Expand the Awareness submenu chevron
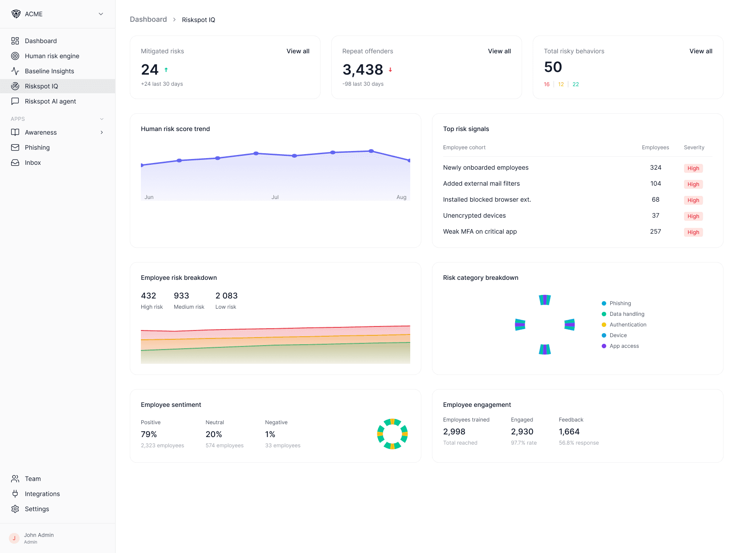This screenshot has width=756, height=553. (102, 132)
